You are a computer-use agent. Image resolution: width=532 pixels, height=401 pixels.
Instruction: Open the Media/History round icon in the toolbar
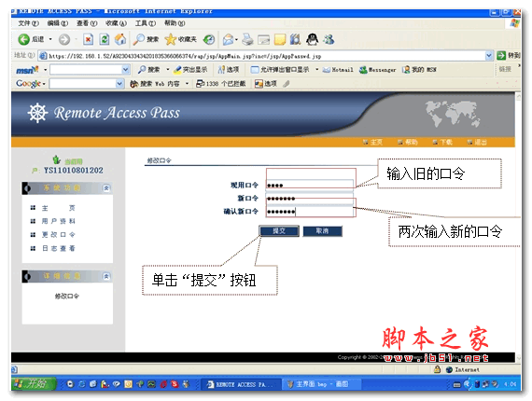coord(209,39)
